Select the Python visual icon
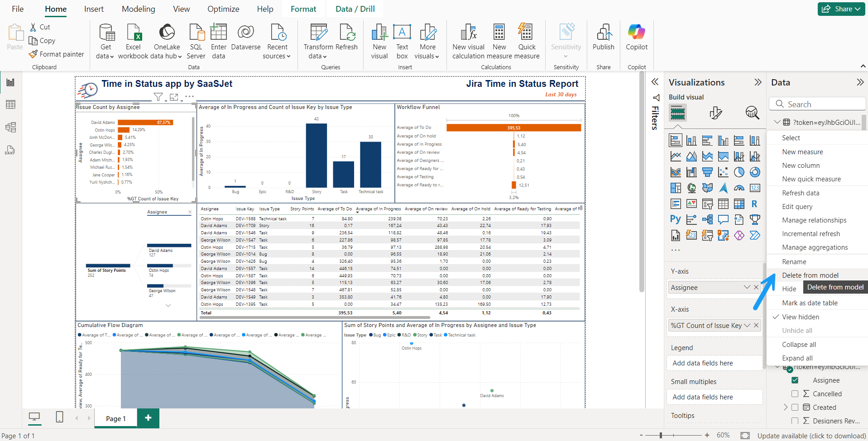 point(675,219)
